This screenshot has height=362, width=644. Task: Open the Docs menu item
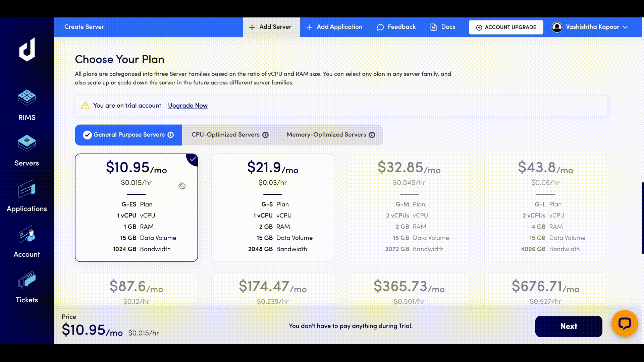pos(443,27)
